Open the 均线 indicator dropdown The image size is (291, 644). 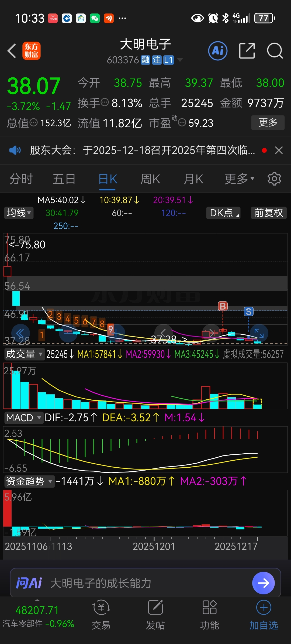(x=19, y=213)
